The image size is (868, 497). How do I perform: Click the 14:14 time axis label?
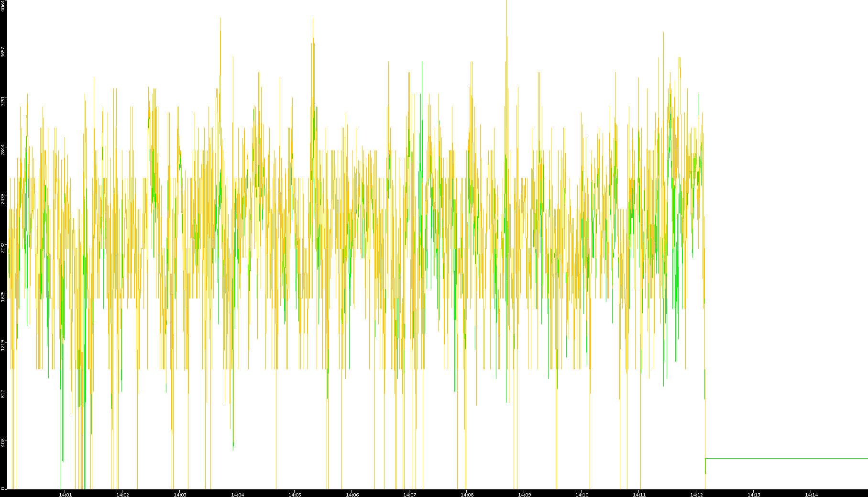pos(811,494)
